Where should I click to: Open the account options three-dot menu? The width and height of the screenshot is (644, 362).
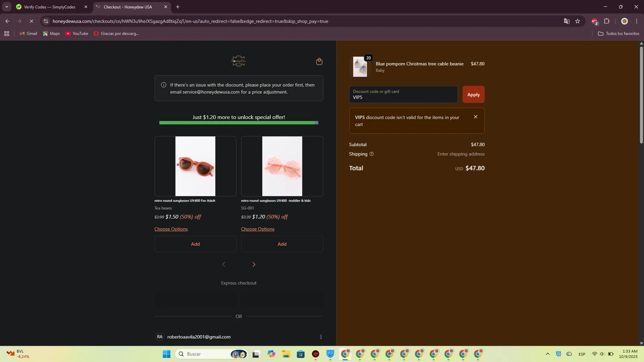[x=321, y=337]
